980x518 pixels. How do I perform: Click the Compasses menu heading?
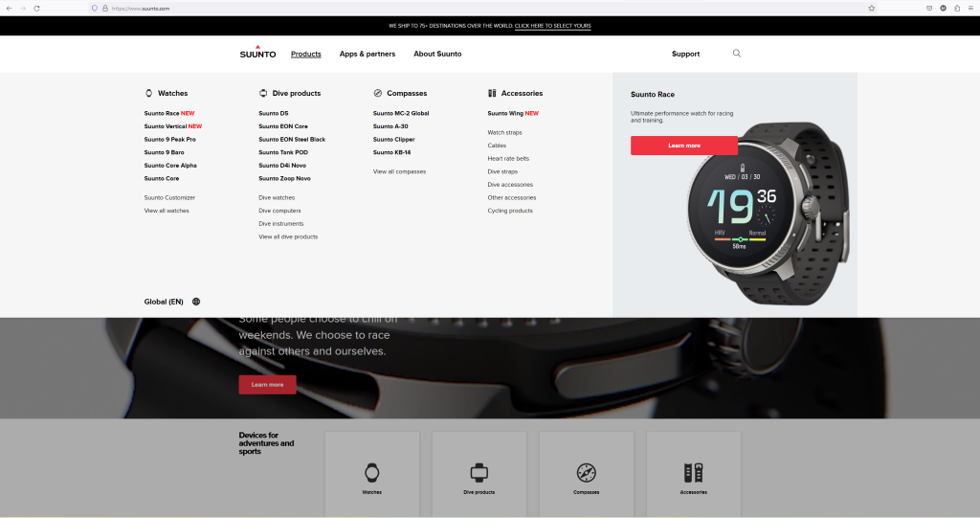click(407, 93)
